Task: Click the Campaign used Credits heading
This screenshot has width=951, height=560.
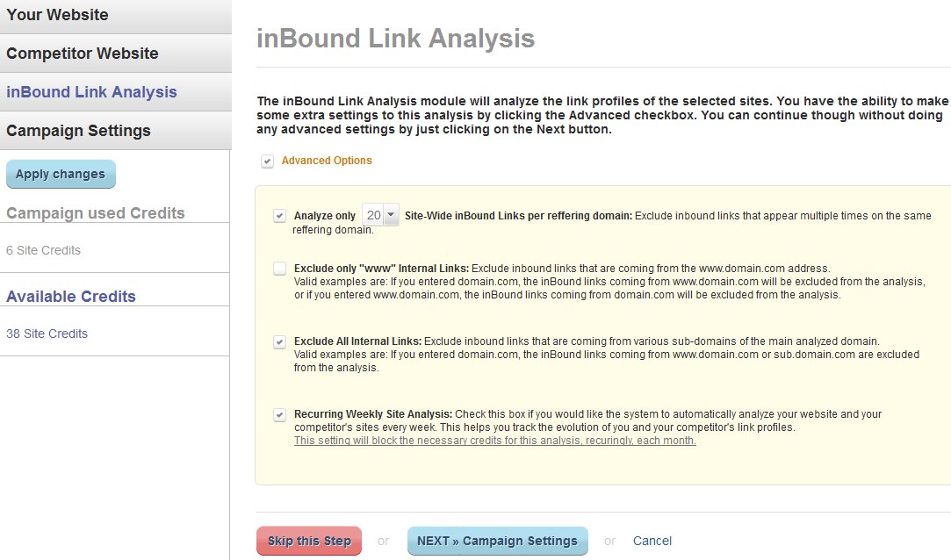Action: 96,213
